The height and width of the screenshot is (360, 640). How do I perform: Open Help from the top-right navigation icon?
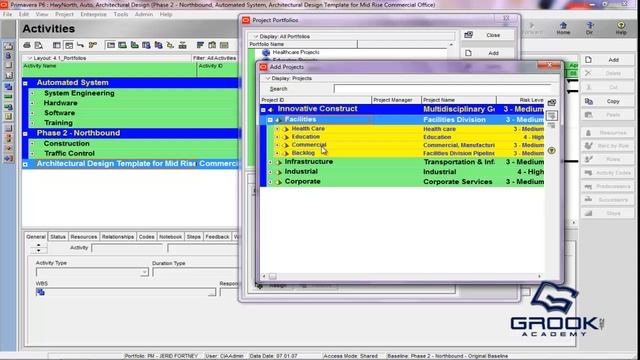pos(621,28)
